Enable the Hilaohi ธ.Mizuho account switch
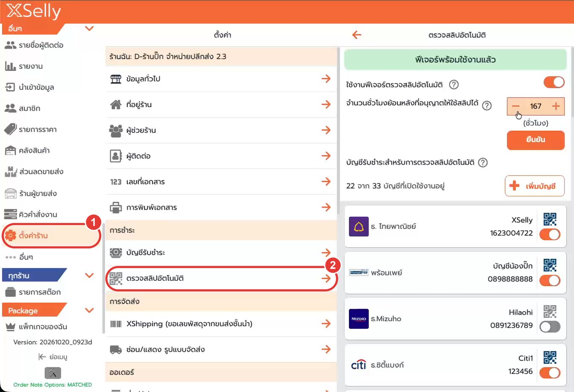 coord(550,327)
